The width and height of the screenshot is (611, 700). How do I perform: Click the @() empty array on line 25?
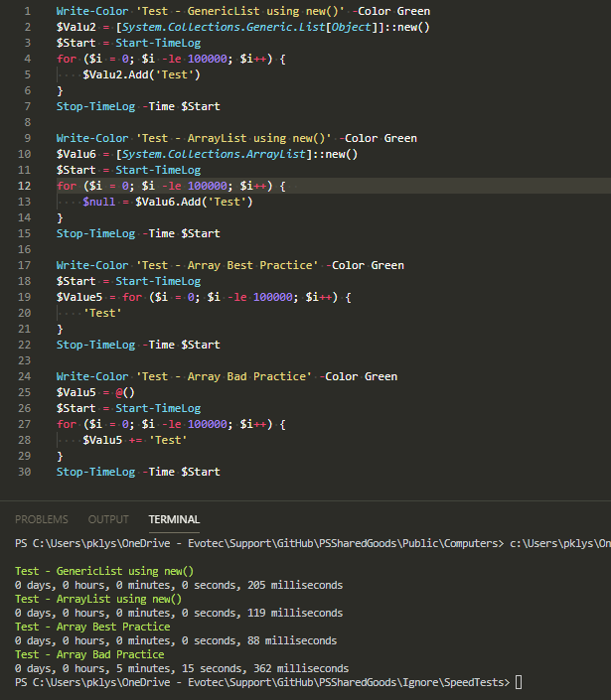pyautogui.click(x=123, y=392)
